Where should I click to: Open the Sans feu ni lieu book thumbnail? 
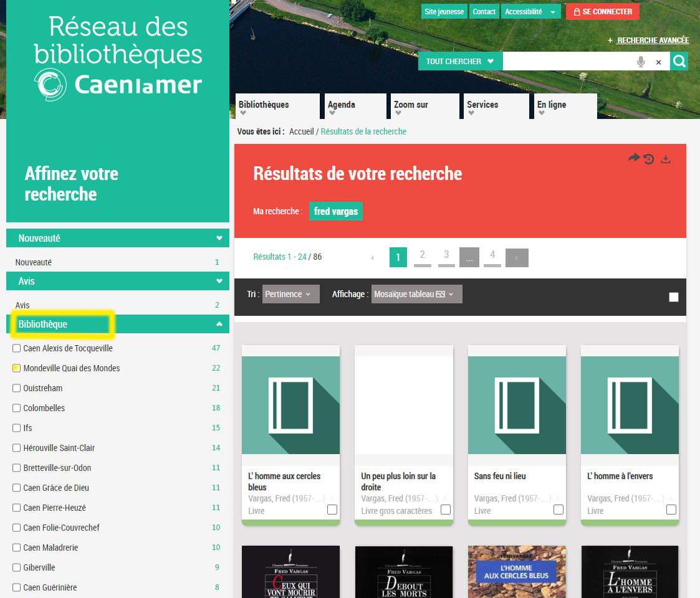coord(517,405)
